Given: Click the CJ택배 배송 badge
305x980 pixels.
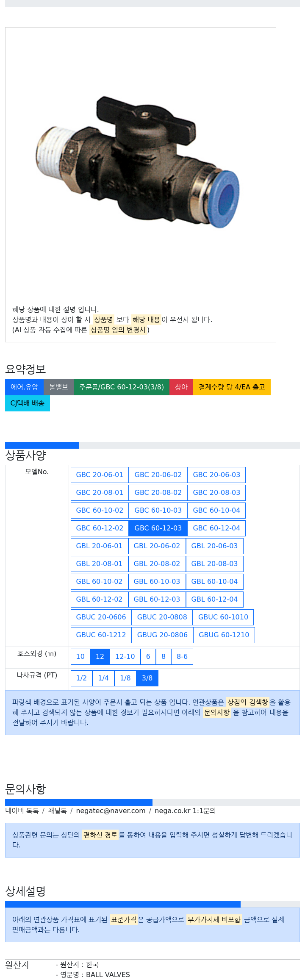Looking at the screenshot, I should pos(28,403).
